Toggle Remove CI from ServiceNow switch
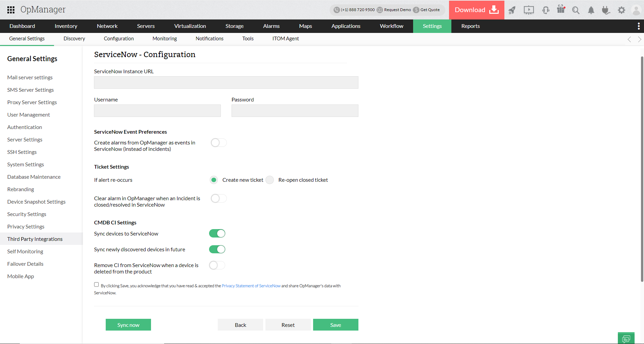 (217, 265)
